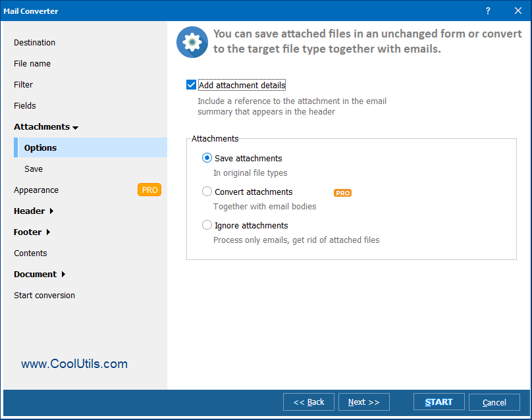This screenshot has height=420, width=532.
Task: Enable the Add attachment details checkbox
Action: (x=191, y=85)
